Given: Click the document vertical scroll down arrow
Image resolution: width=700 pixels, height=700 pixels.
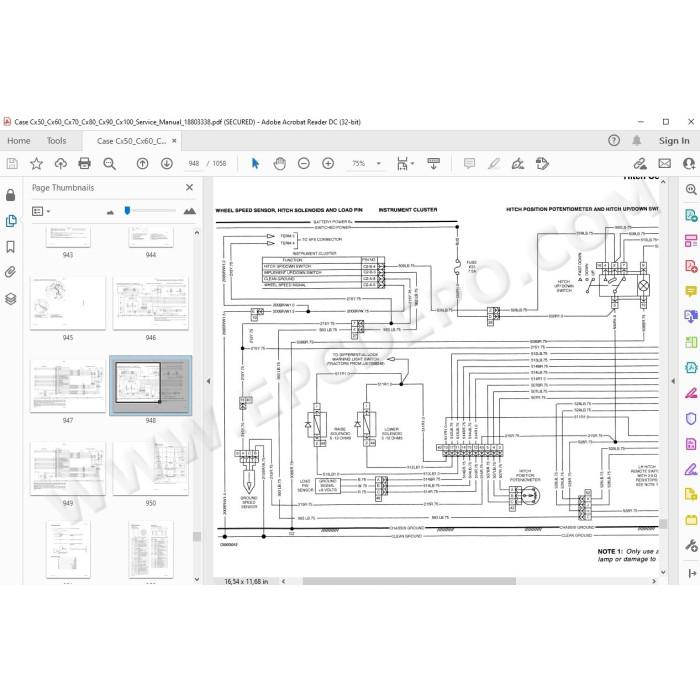Looking at the screenshot, I should (x=663, y=572).
